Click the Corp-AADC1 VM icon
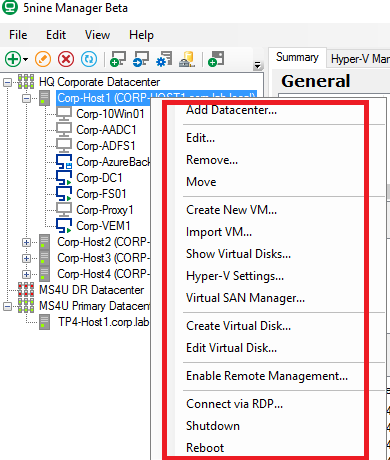 [x=64, y=130]
